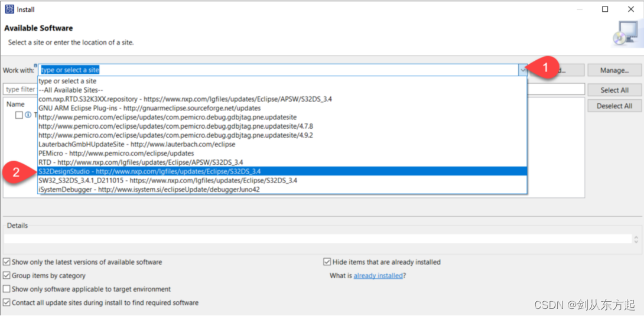Click the Details area scroll stepper
644x316 pixels.
point(636,239)
